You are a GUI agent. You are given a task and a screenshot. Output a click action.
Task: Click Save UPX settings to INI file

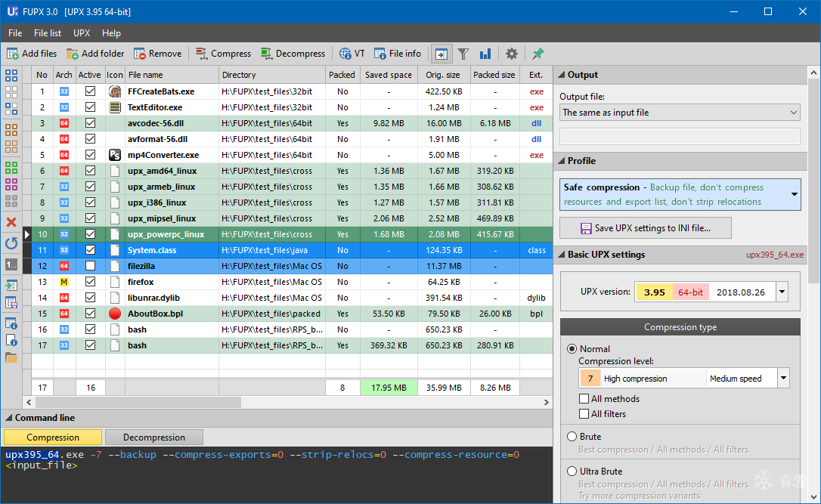645,228
